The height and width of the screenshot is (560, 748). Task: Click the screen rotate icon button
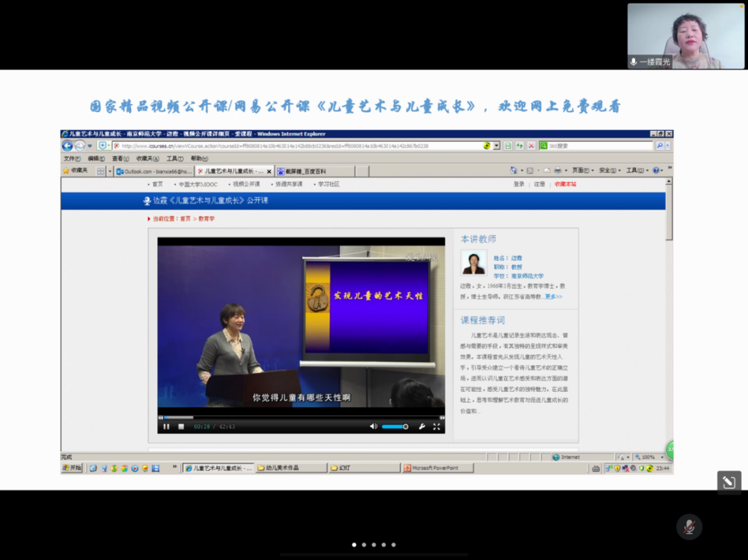729,482
